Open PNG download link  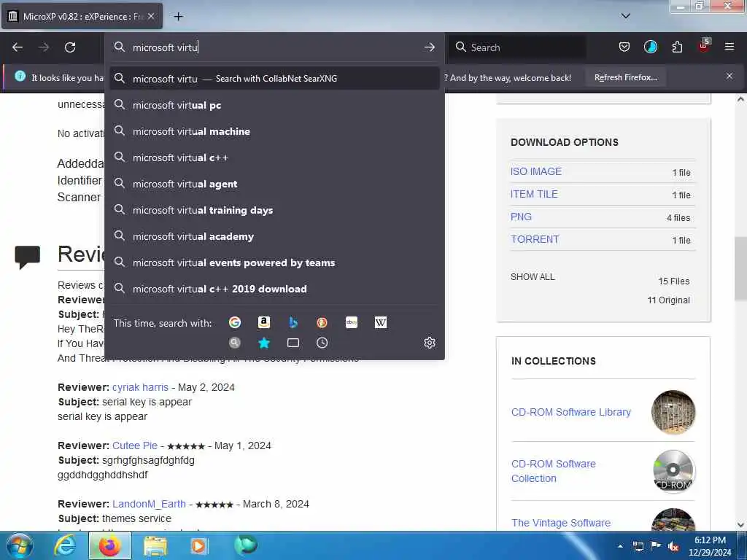coord(521,217)
